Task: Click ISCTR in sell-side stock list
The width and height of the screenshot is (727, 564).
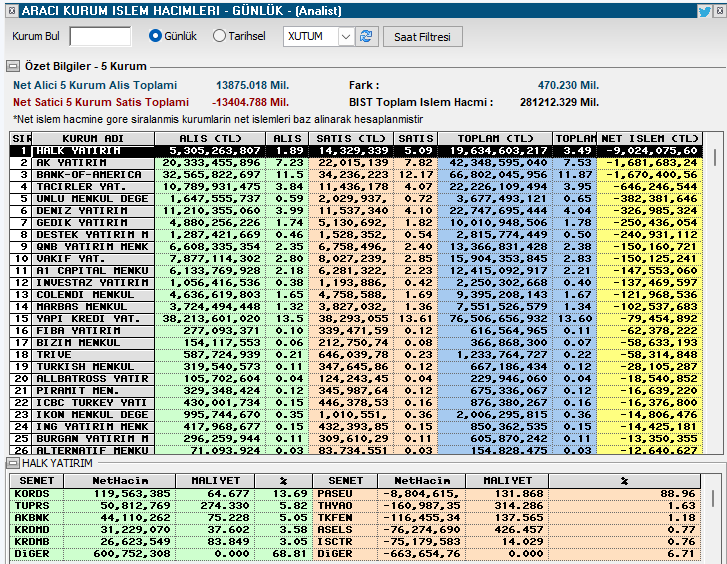Action: click(x=335, y=542)
